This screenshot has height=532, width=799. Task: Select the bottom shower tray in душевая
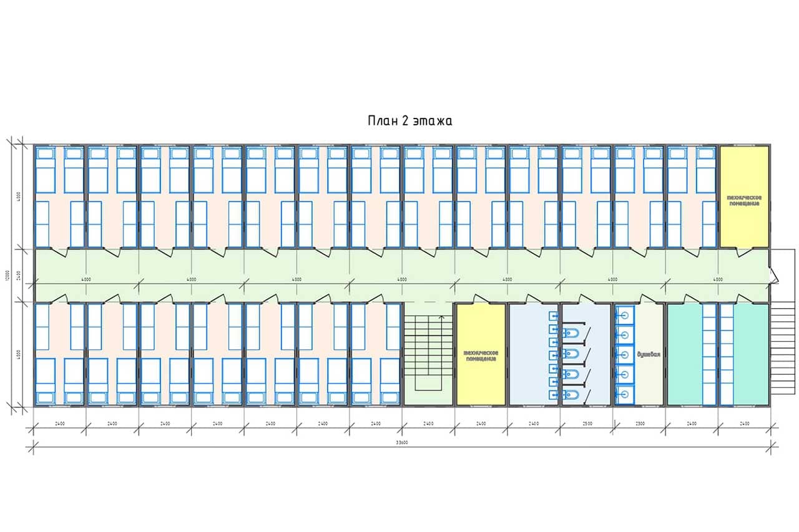[625, 393]
